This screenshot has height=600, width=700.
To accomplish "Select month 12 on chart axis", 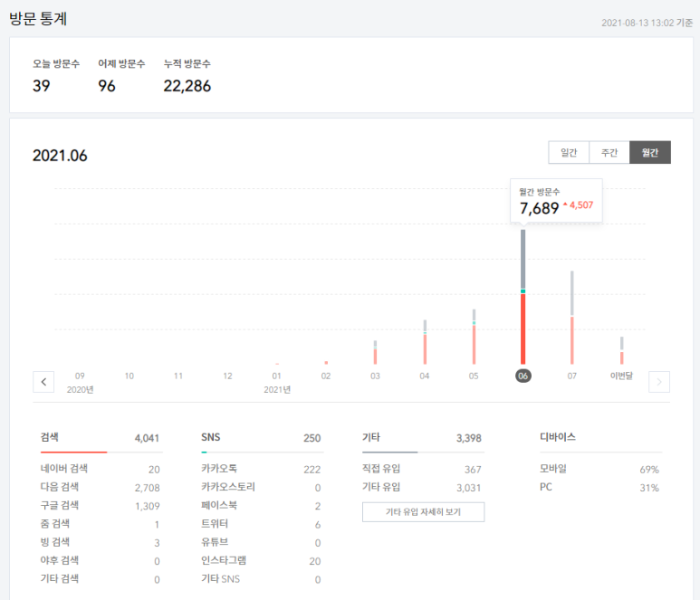I will pos(227,376).
